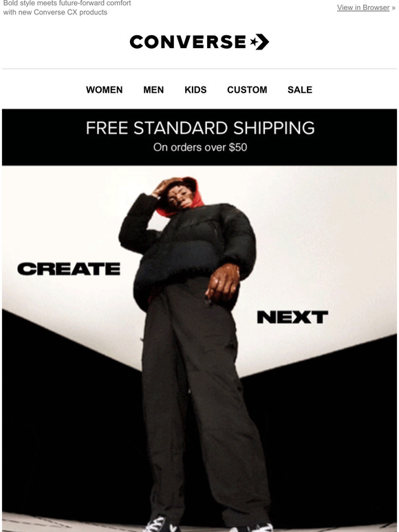Click the CONVERSE wordmark in the header
Image resolution: width=399 pixels, height=532 pixels.
tap(188, 42)
